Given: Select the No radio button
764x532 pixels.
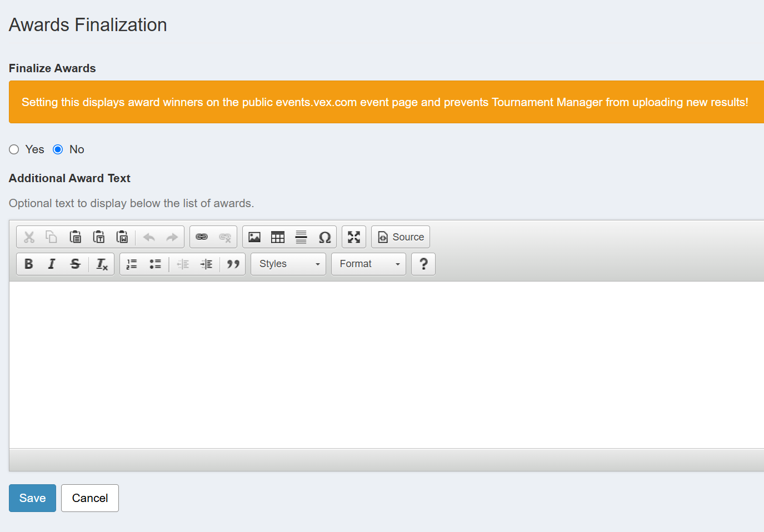Looking at the screenshot, I should (58, 149).
